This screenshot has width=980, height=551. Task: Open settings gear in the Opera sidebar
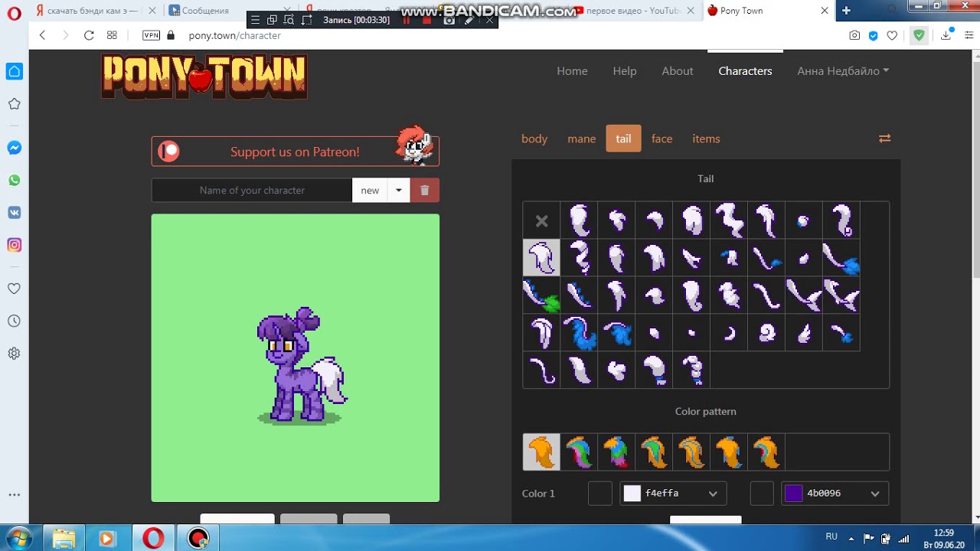[14, 354]
